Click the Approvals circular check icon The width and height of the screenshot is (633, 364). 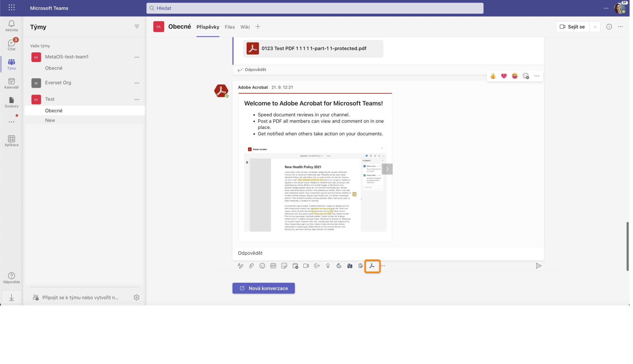click(x=339, y=266)
